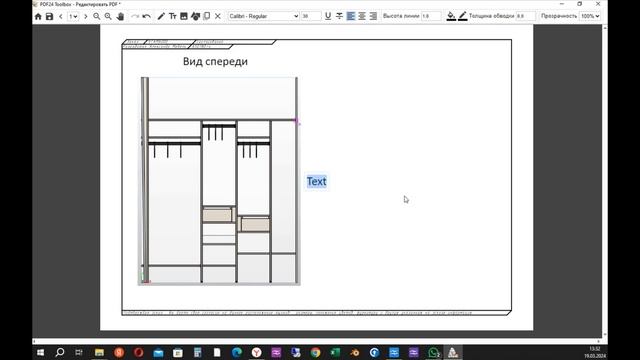Select the shapes tool
The width and height of the screenshot is (640, 360).
click(196, 16)
